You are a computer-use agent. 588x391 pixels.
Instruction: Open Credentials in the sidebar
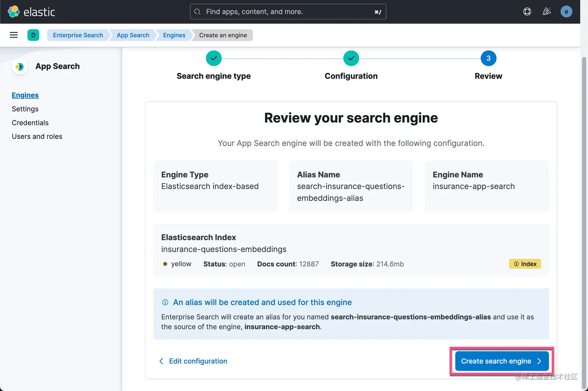(x=30, y=123)
